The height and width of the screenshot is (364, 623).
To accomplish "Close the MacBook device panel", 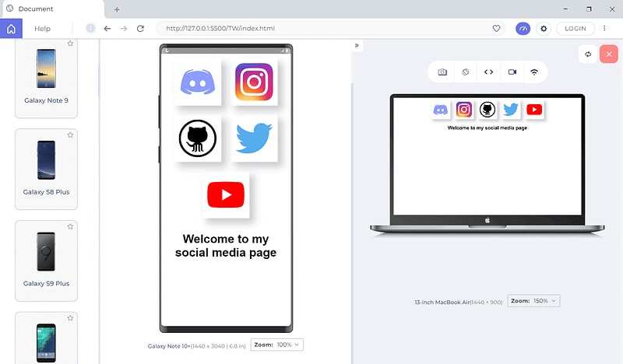I will [609, 54].
